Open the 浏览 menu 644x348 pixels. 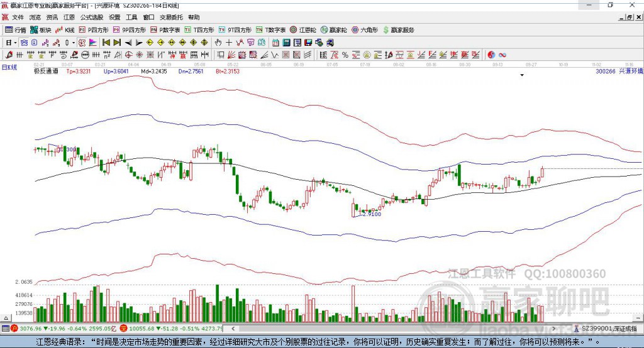35,17
